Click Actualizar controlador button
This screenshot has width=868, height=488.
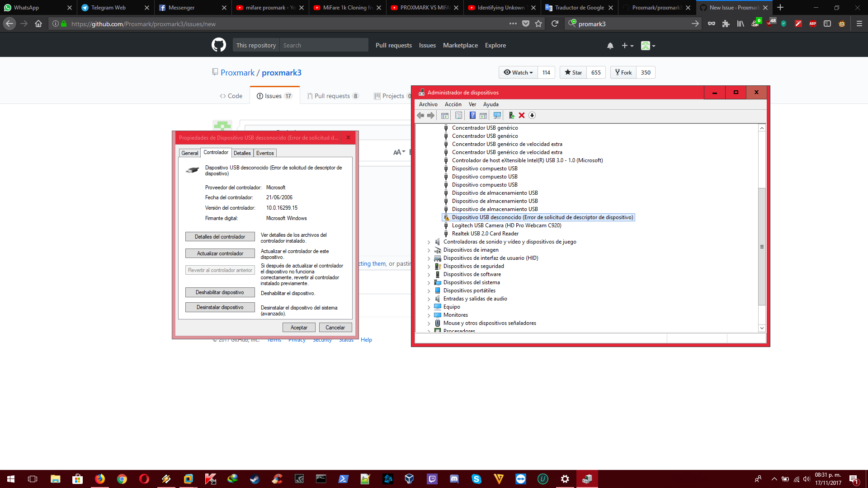tap(220, 253)
